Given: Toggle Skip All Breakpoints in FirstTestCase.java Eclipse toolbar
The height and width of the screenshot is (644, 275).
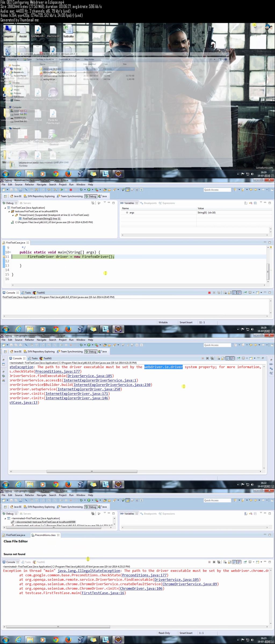Looking at the screenshot, I should 26,190.
